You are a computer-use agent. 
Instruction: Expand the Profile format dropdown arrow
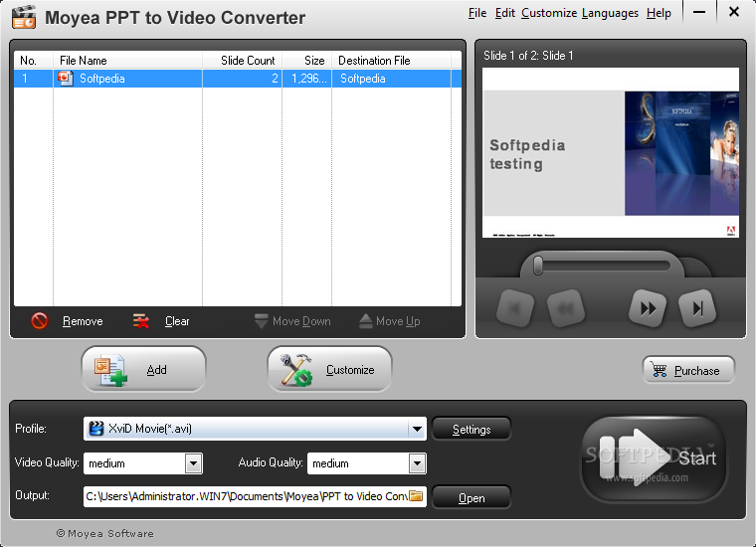pyautogui.click(x=417, y=429)
